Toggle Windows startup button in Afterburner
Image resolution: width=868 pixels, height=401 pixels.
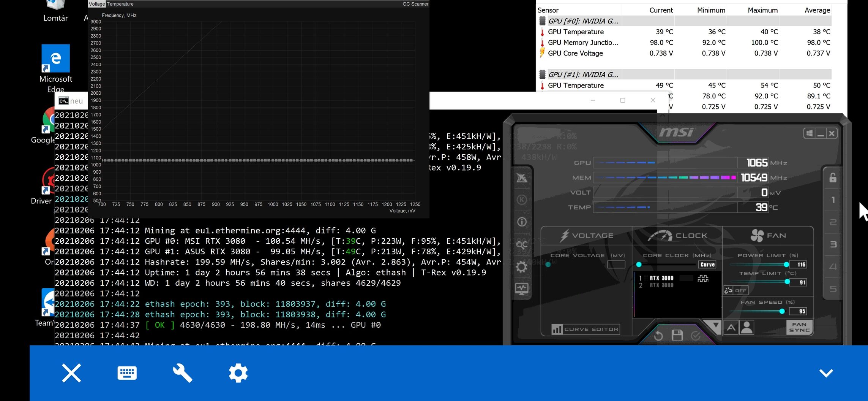click(809, 133)
